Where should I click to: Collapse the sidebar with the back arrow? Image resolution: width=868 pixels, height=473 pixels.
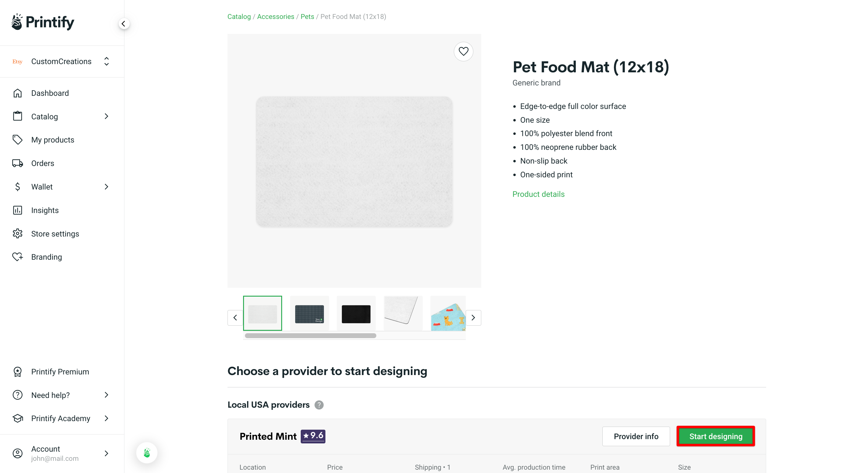pos(123,23)
